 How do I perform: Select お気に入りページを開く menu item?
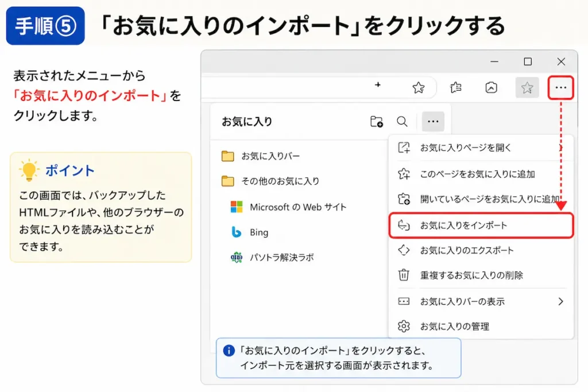pos(481,148)
